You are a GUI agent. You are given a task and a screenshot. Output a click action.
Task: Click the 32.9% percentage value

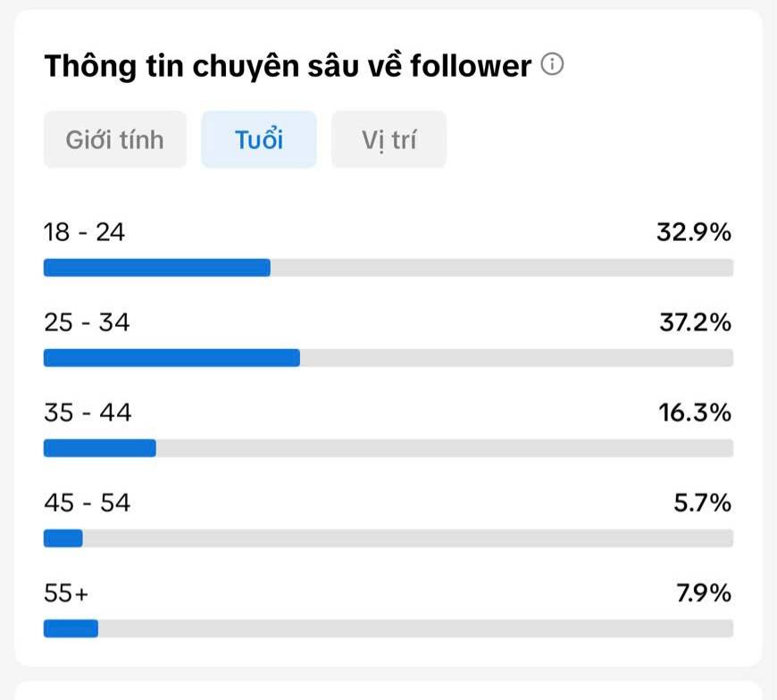(694, 232)
